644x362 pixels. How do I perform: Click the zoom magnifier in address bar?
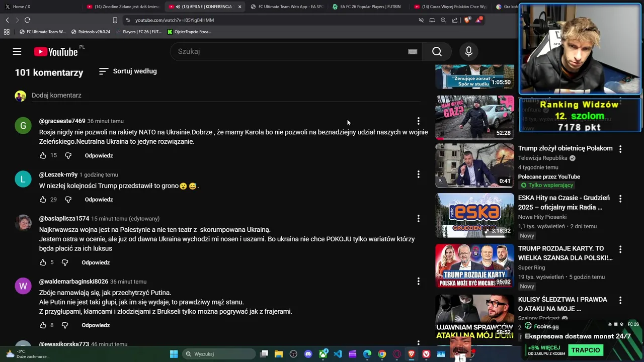click(x=443, y=20)
